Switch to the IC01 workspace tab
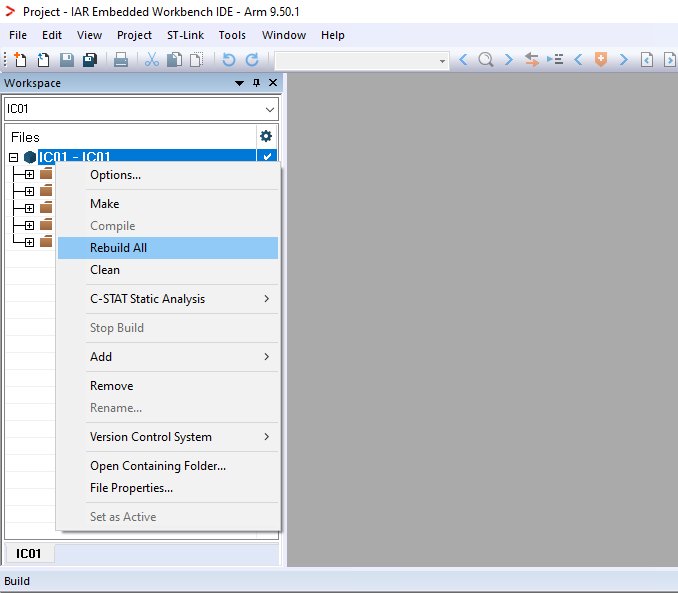This screenshot has height=593, width=678. (x=29, y=554)
